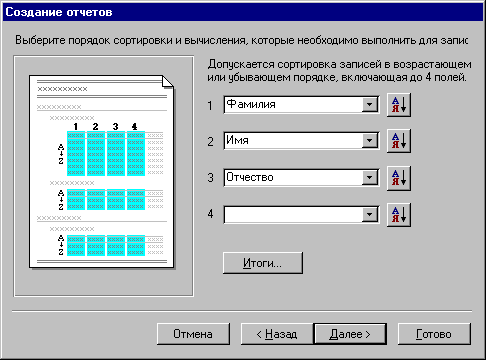Toggle sort order button for Фамилия field

[399, 105]
